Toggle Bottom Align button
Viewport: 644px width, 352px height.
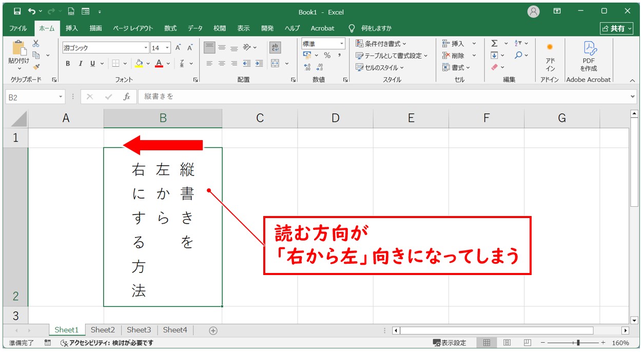click(234, 48)
